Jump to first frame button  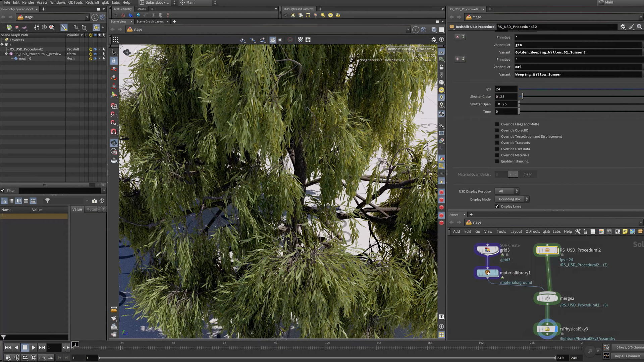pyautogui.click(x=8, y=348)
